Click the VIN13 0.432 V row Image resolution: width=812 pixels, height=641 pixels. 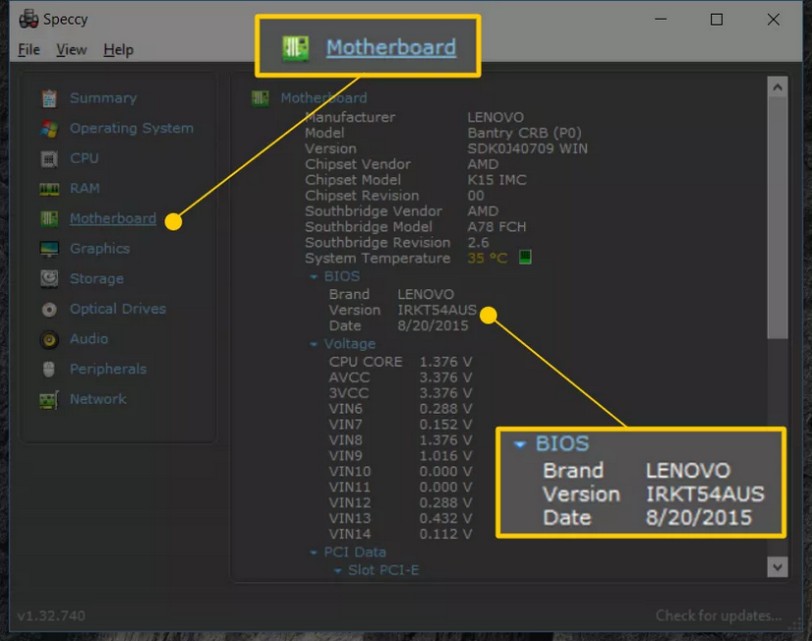coord(400,518)
